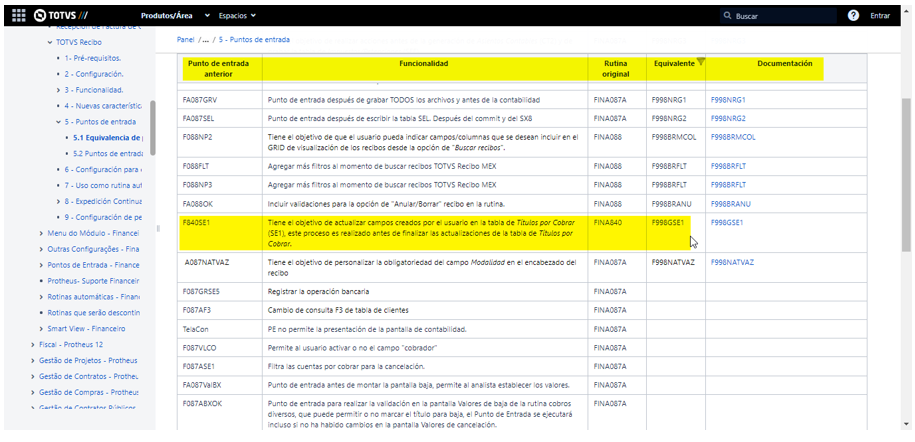915x442 pixels.
Task: Open the Produtos/Área dropdown menu
Action: tap(174, 16)
